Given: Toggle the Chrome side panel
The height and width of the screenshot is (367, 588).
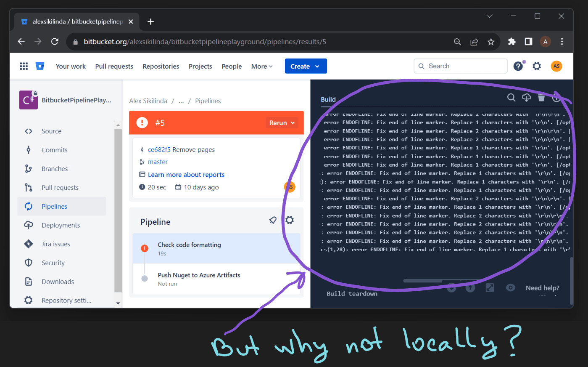Looking at the screenshot, I should click(x=528, y=42).
